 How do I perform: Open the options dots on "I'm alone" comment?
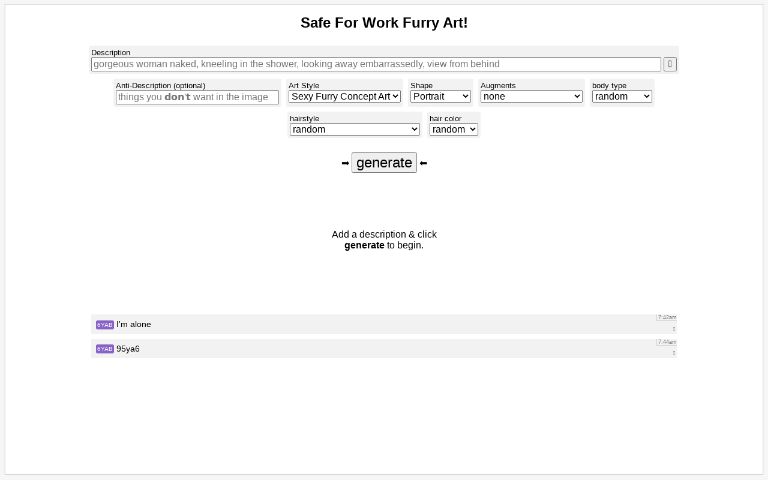tap(673, 328)
